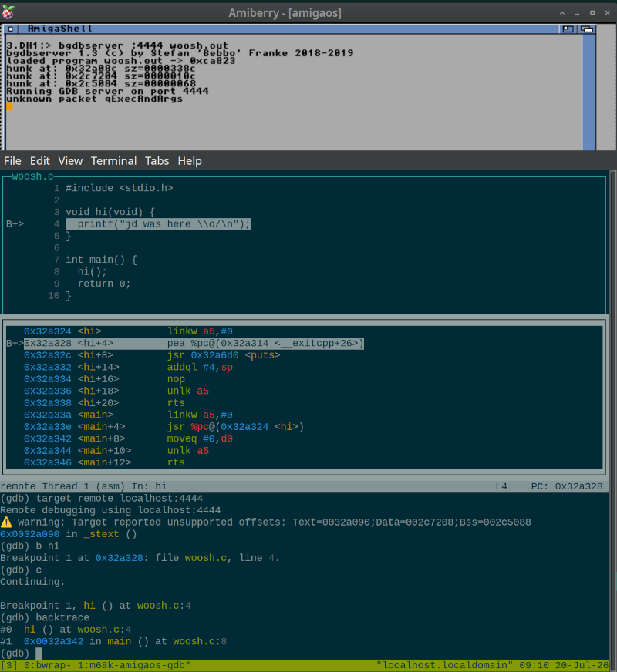Click 'hunk at: 0x32a08c' line in AmigaShell

tap(101, 69)
